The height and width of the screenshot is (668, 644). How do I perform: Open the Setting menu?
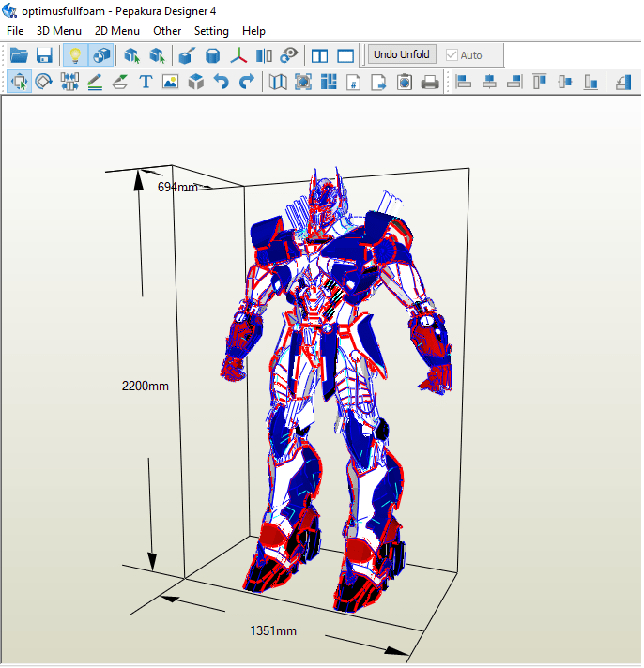coord(211,31)
